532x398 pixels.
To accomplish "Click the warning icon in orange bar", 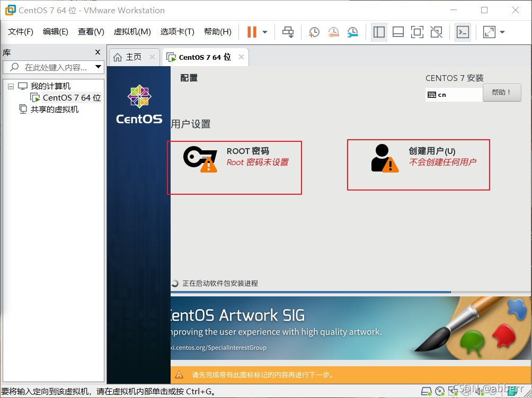I will tap(179, 375).
